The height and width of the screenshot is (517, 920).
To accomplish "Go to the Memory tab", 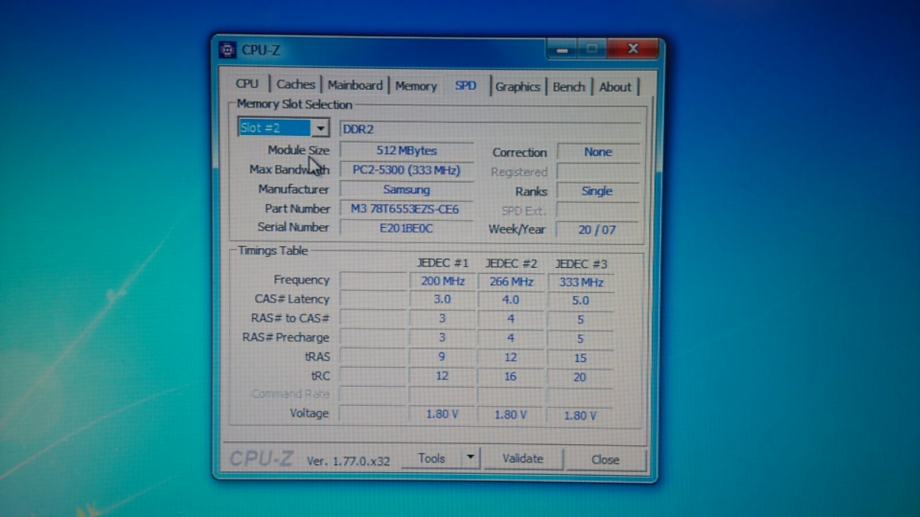I will tap(416, 86).
